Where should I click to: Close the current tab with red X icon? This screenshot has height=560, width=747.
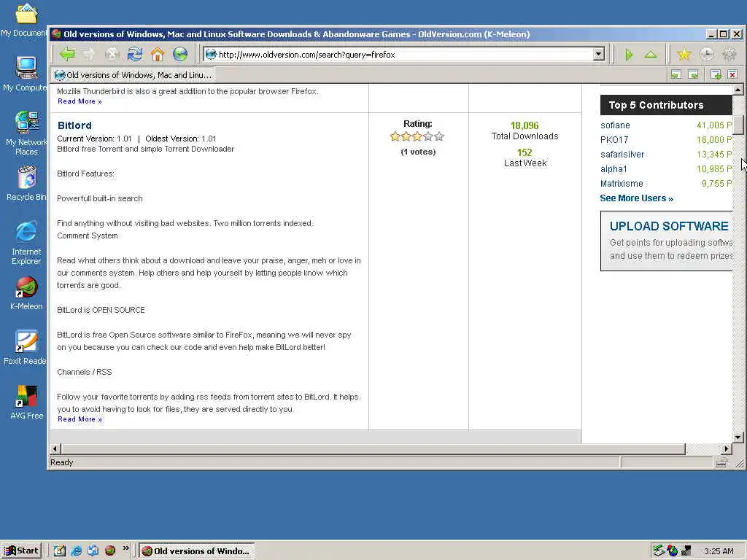732,74
